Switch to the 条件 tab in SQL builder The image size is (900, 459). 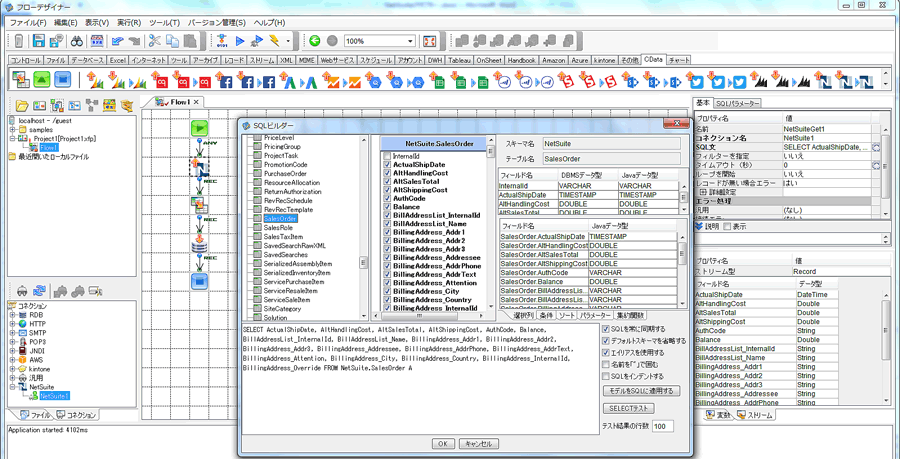[545, 315]
